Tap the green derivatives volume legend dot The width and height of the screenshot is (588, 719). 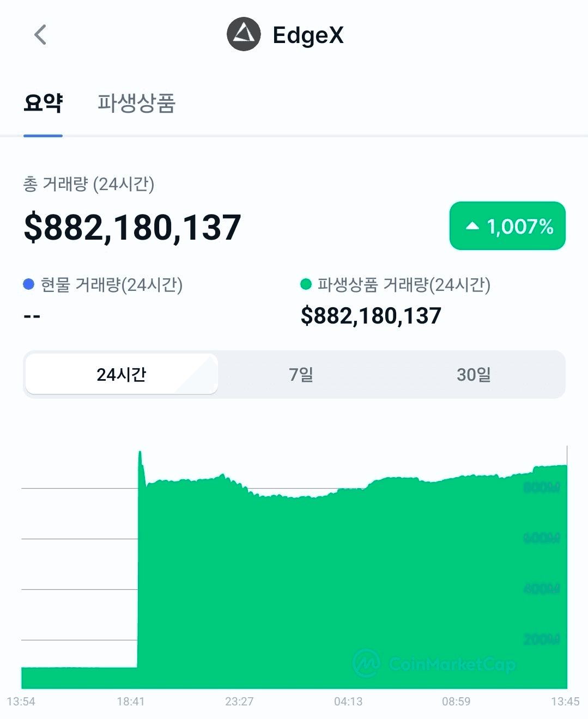[306, 284]
